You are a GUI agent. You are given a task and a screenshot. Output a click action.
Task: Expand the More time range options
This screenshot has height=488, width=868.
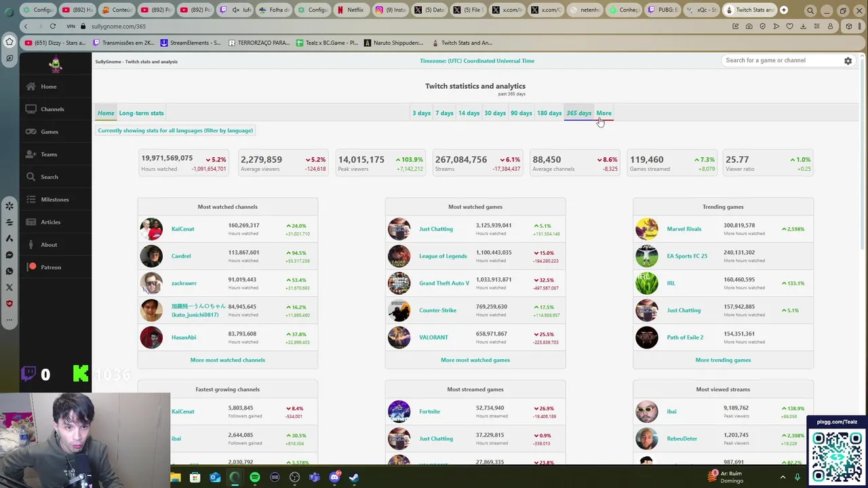(x=604, y=113)
